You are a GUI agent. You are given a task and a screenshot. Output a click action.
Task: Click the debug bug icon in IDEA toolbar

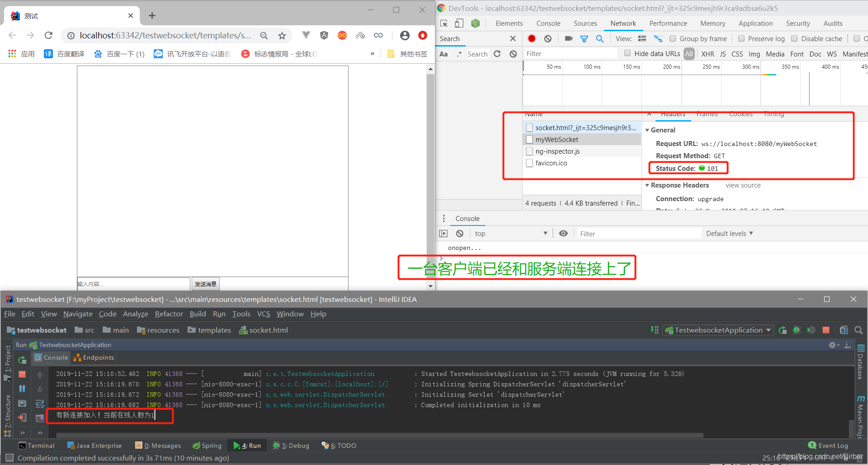click(797, 330)
